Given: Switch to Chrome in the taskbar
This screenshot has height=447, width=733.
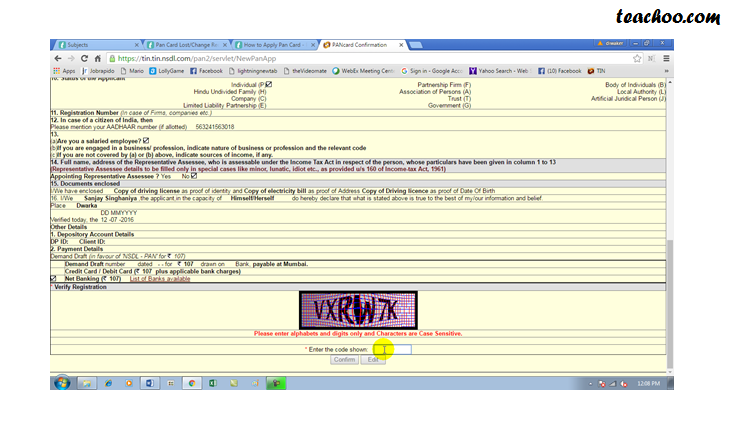Looking at the screenshot, I should [192, 383].
